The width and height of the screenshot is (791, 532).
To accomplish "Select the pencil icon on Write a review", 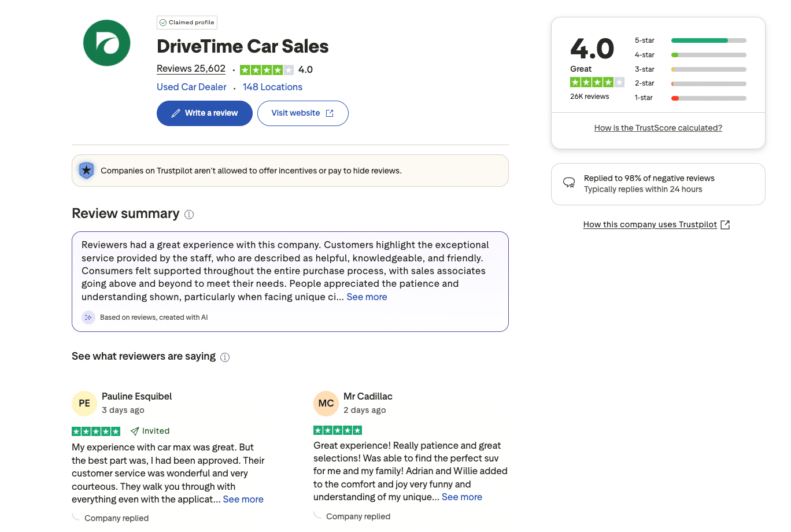I will point(176,113).
